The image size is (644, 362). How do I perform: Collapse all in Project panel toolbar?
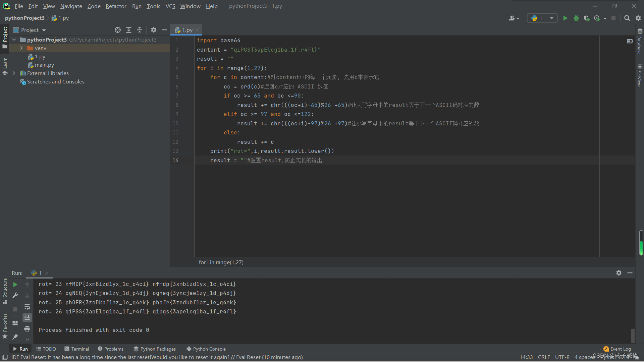pos(140,30)
